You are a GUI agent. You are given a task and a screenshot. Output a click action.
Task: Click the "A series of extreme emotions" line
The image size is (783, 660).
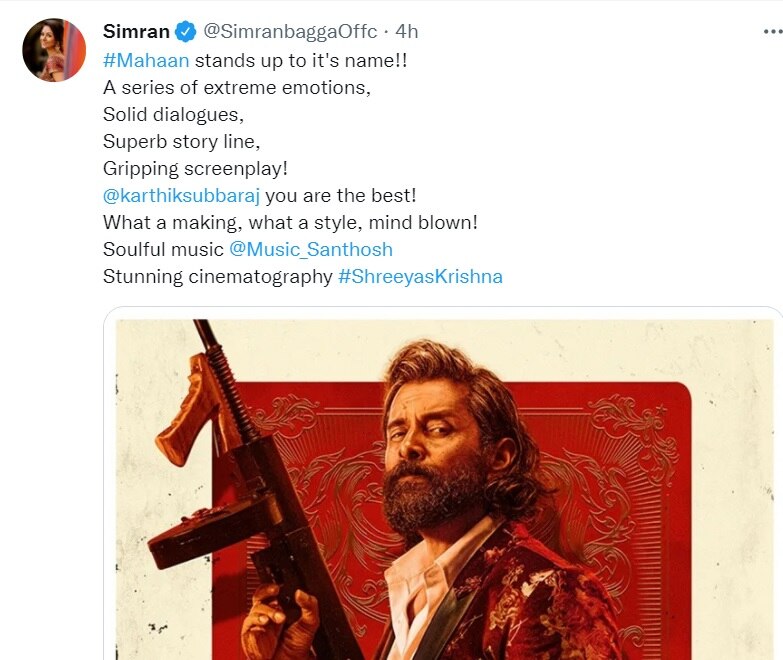coord(236,87)
